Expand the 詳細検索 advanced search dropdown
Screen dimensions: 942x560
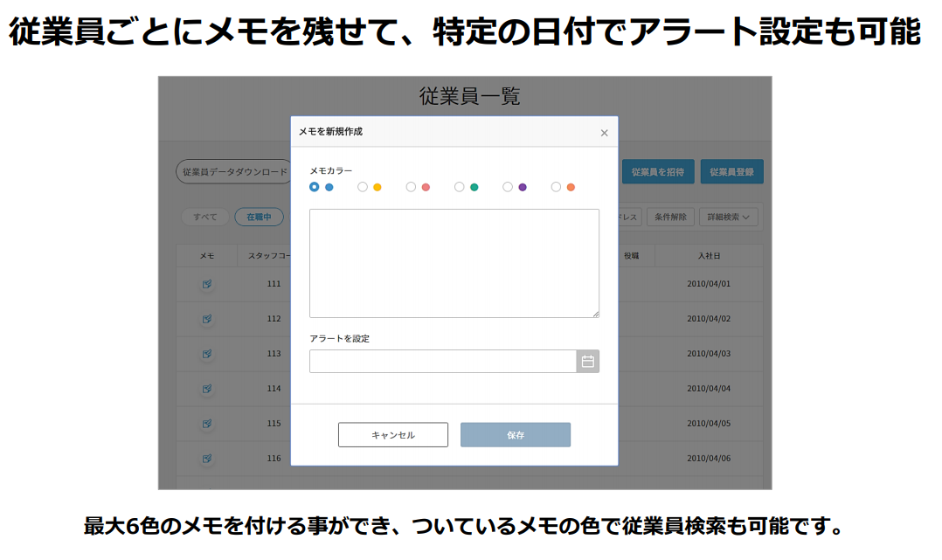click(728, 218)
